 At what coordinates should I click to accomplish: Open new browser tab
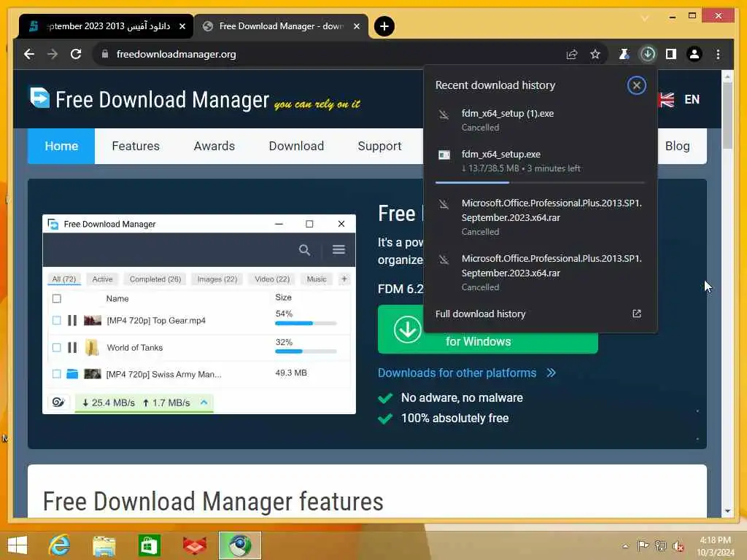click(x=384, y=26)
